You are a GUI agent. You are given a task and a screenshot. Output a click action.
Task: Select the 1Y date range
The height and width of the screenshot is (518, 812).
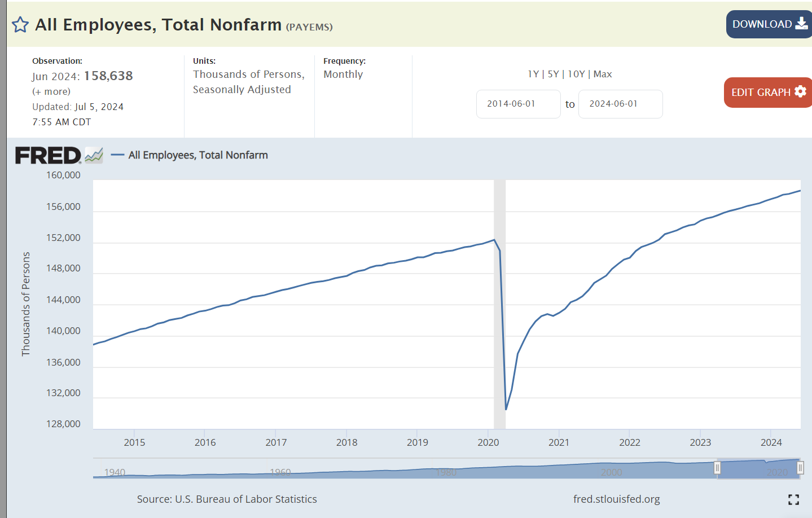(x=533, y=74)
